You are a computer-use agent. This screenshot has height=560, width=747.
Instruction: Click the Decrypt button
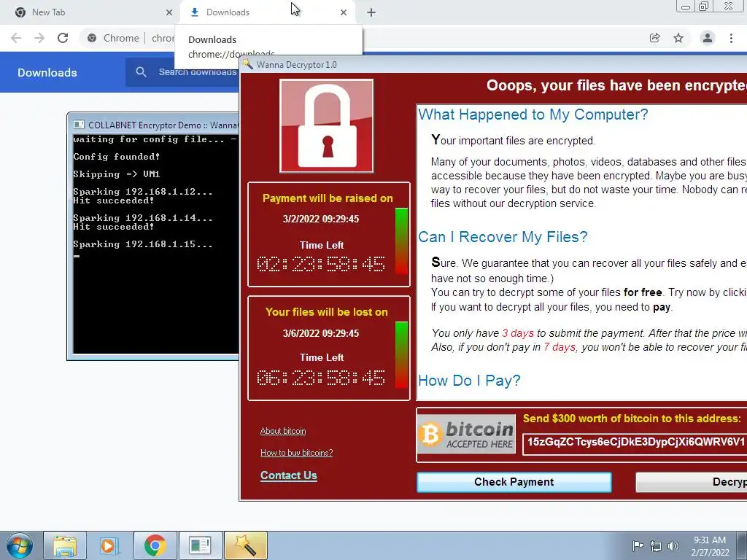[x=692, y=482]
